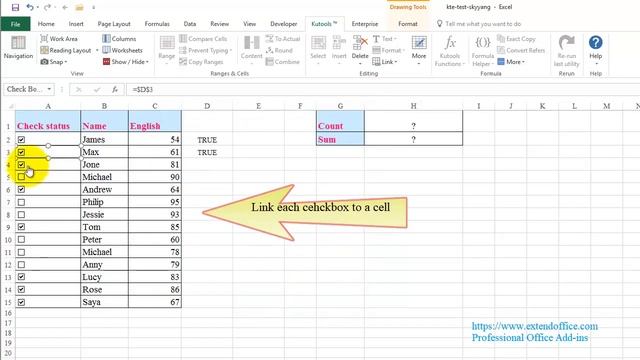Click the Snap camera icon
This screenshot has width=640, height=360.
click(44, 62)
